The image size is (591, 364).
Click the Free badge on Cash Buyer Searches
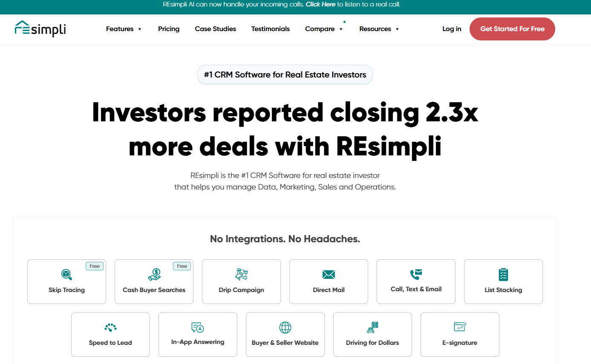(x=182, y=266)
